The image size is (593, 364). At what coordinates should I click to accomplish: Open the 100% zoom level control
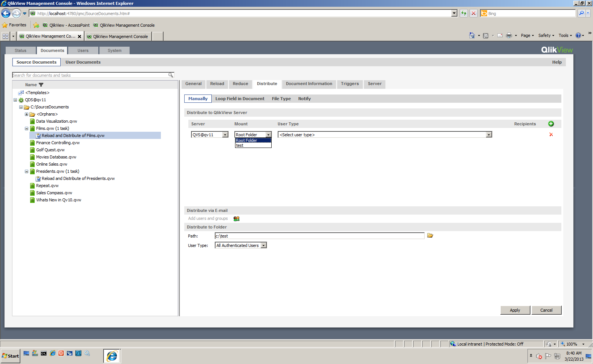572,344
